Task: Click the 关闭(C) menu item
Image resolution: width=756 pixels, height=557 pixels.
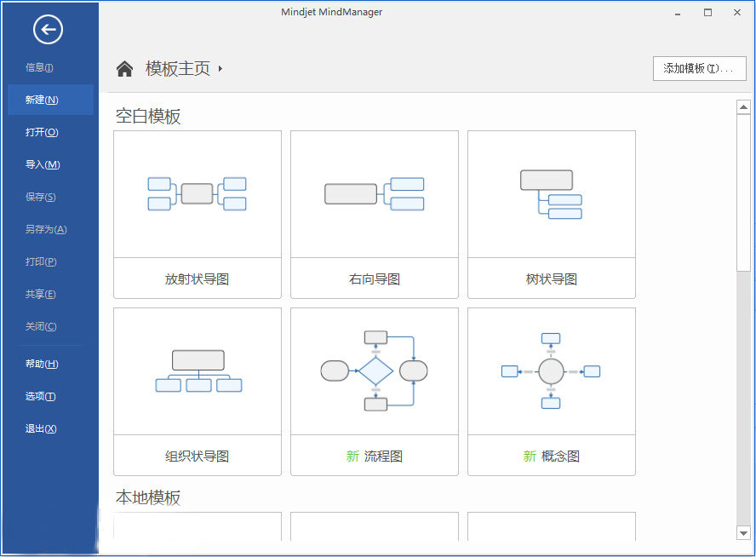Action: [41, 326]
